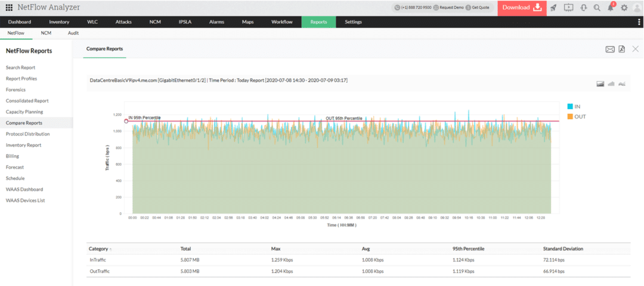Switch chart to line graph view

tap(621, 84)
